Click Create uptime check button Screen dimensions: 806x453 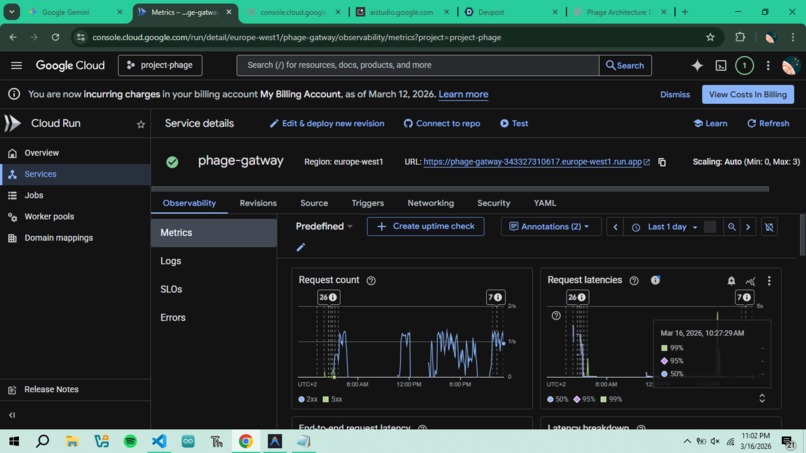(425, 226)
